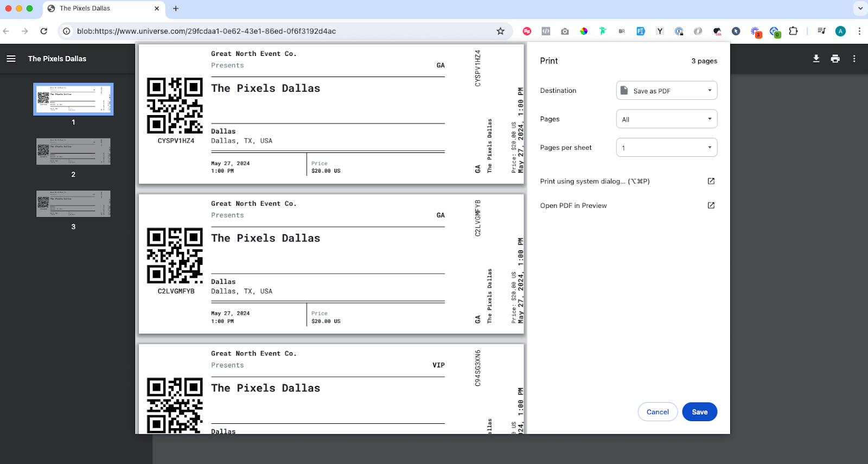Screen dimensions: 868x464
Task: Click the download PDF icon
Action: (x=816, y=59)
